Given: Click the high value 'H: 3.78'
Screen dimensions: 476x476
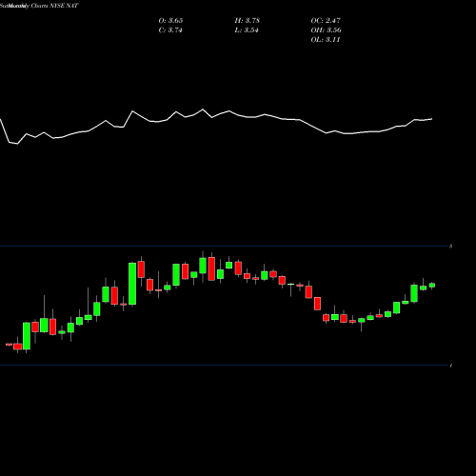Looking at the screenshot, I should tap(248, 21).
